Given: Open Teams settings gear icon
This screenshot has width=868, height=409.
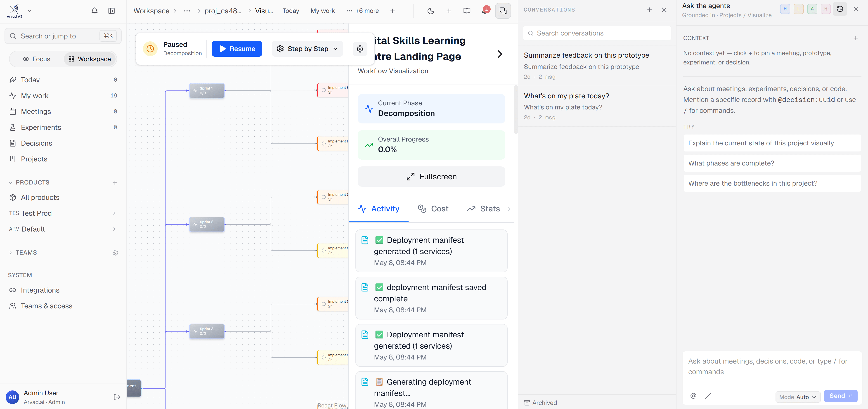Looking at the screenshot, I should tap(115, 253).
